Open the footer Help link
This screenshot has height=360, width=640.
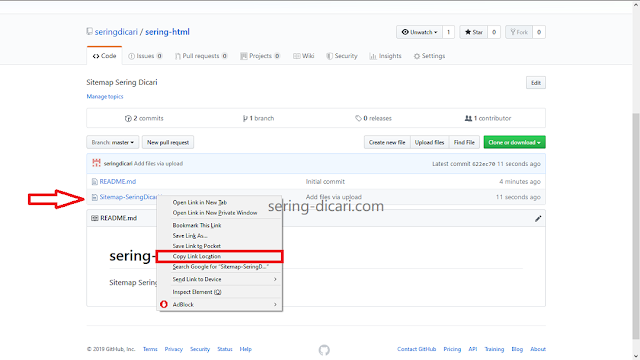pyautogui.click(x=245, y=349)
